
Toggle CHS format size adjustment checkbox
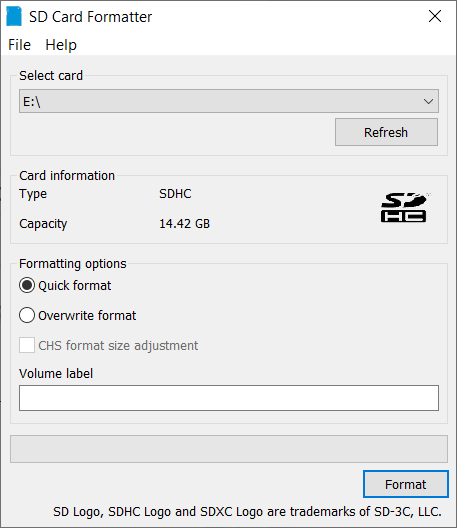[27, 345]
